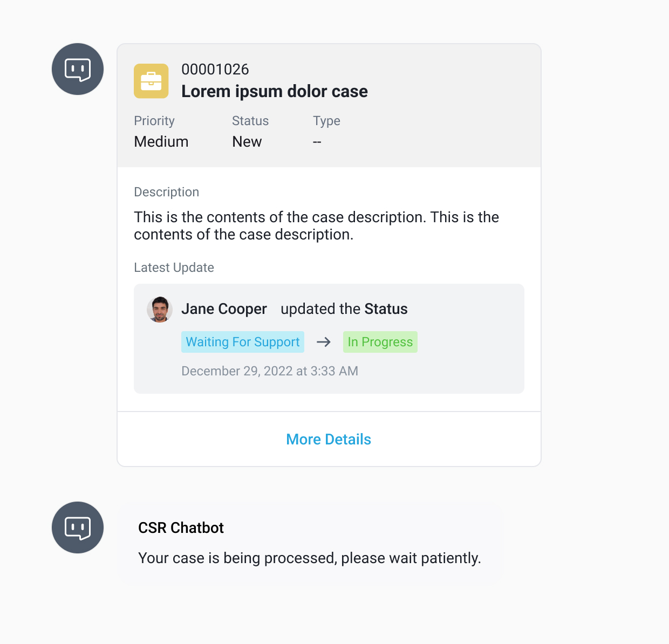Click the Priority label

154,121
